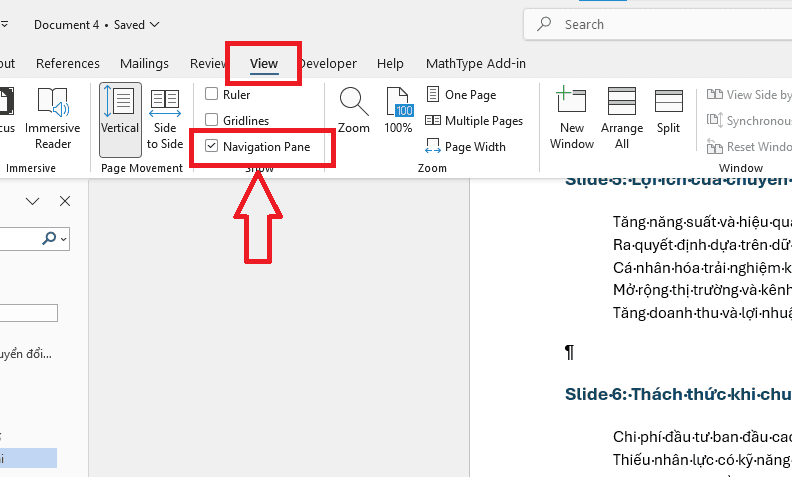This screenshot has height=495, width=792.
Task: Click line 'Ra quyết định dựa trên dữ'
Action: click(x=702, y=245)
